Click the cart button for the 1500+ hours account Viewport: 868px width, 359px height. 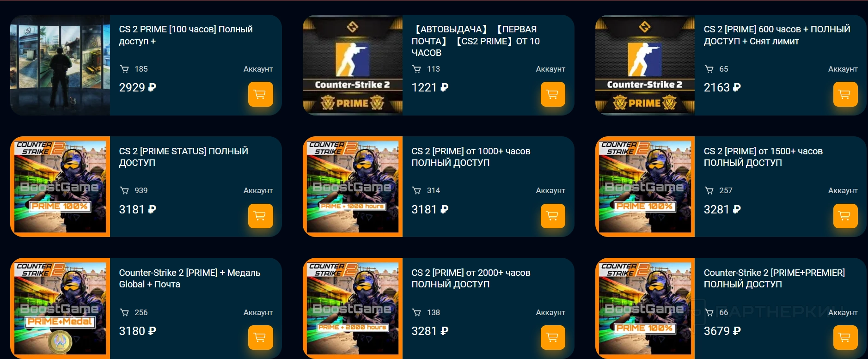pyautogui.click(x=845, y=216)
